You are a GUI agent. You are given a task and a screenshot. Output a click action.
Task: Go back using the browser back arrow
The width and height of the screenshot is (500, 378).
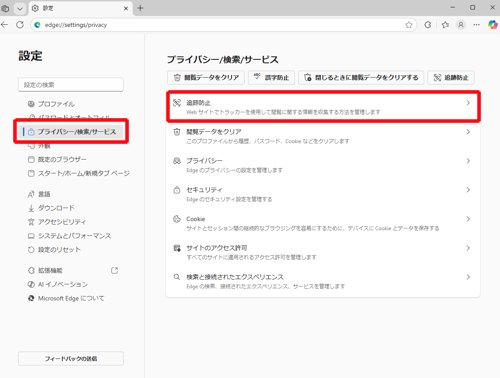[4, 25]
